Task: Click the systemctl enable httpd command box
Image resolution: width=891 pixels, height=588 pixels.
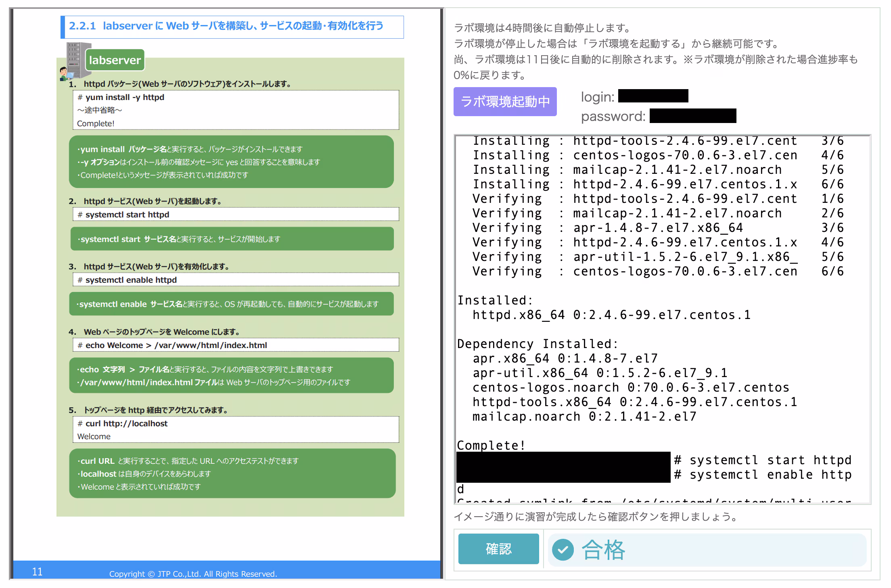Action: (236, 280)
